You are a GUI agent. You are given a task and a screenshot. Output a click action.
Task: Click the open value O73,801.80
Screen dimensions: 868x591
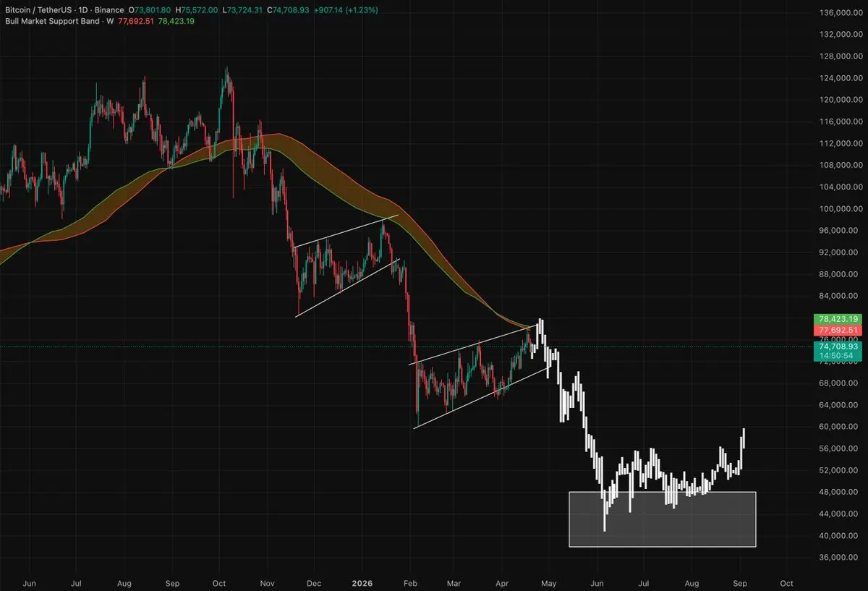coord(150,11)
